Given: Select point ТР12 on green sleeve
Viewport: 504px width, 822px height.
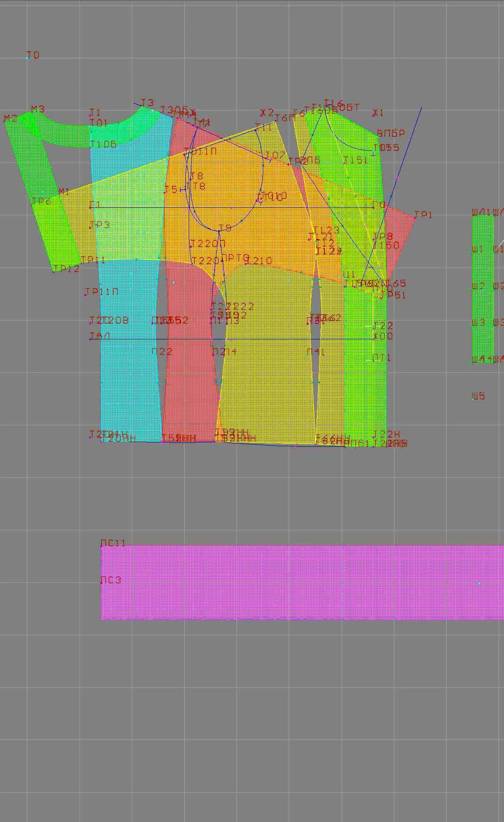Looking at the screenshot, I should click(54, 272).
